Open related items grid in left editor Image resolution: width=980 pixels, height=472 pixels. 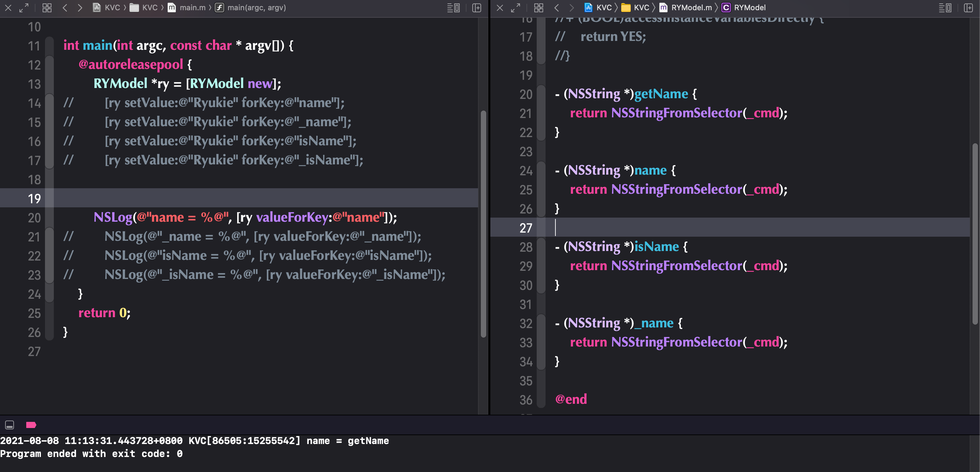(x=47, y=8)
